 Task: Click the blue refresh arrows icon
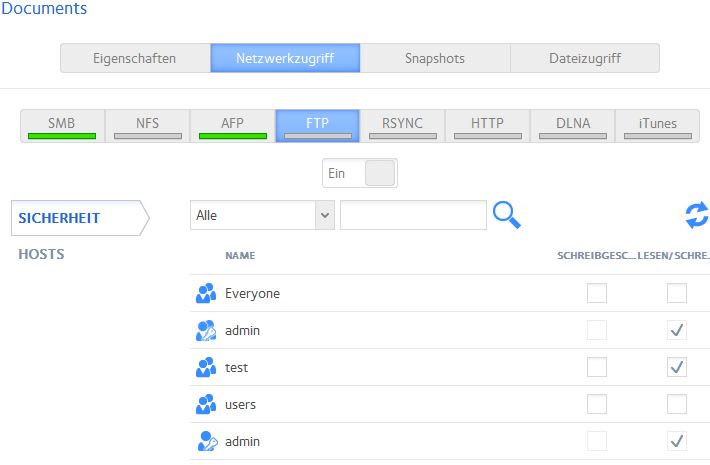pos(696,215)
